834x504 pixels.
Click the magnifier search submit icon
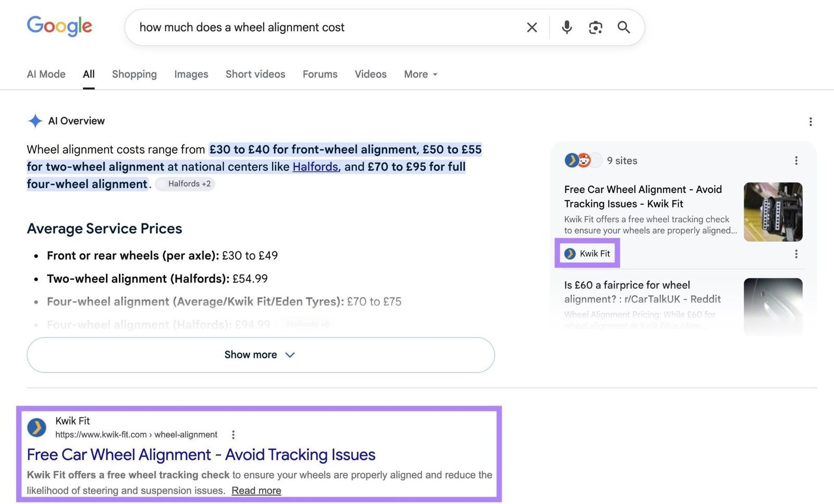tap(624, 27)
